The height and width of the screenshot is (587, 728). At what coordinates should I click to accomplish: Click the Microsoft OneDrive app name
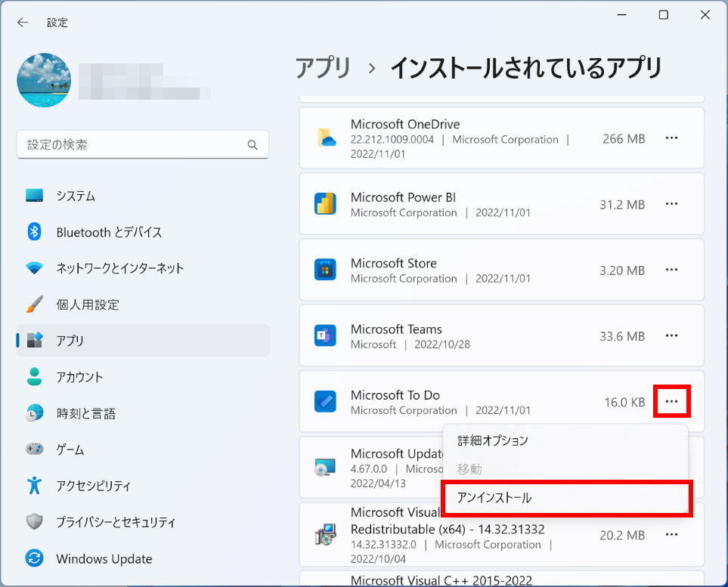pos(405,125)
